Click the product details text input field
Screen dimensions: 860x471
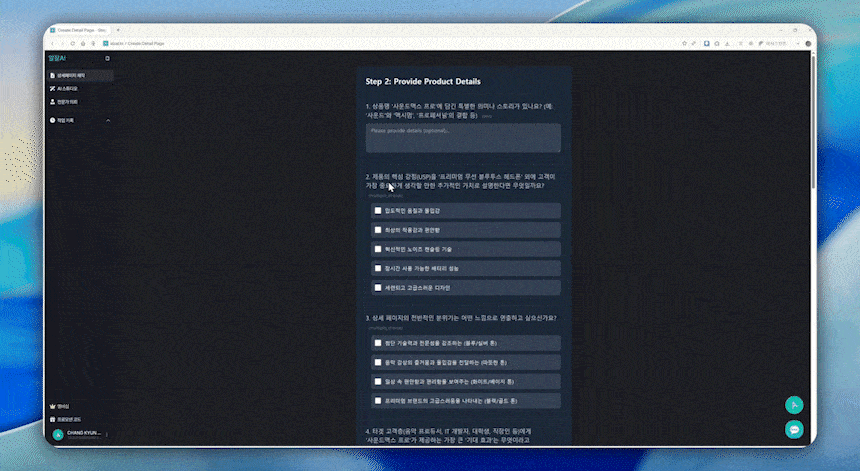coord(463,138)
